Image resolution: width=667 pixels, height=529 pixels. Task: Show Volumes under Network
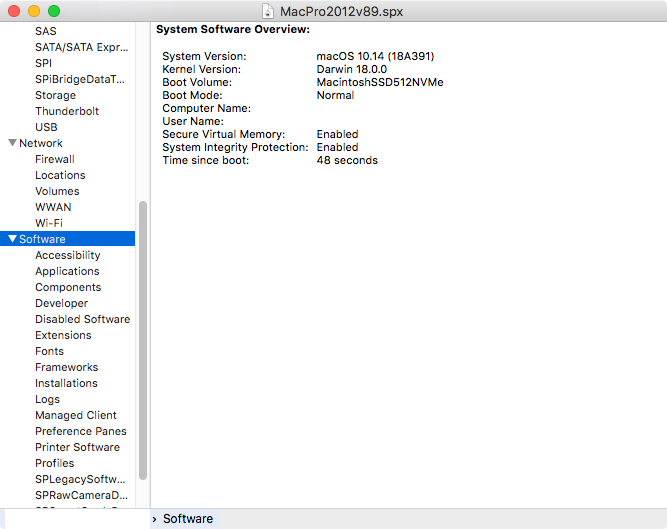point(57,191)
